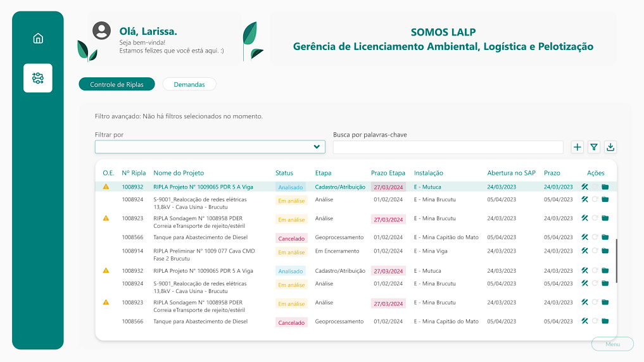The height and width of the screenshot is (362, 644).
Task: Click the Filtro avançado status text
Action: click(x=179, y=116)
